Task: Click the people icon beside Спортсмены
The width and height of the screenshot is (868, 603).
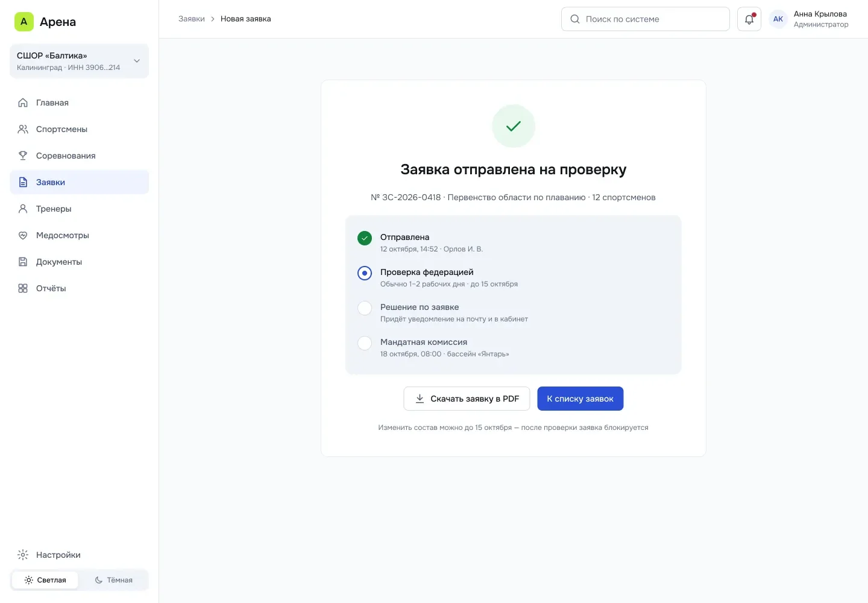Action: [23, 129]
